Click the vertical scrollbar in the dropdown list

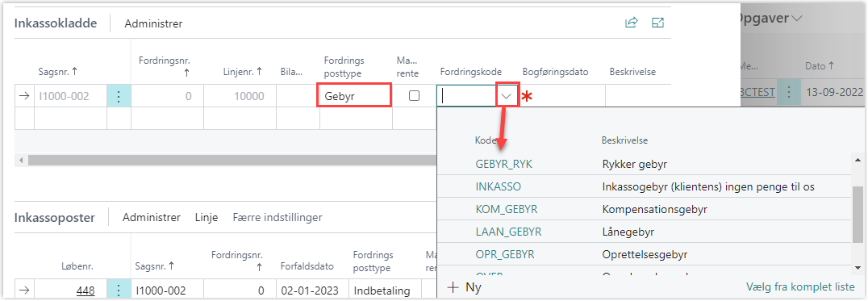pos(857,214)
